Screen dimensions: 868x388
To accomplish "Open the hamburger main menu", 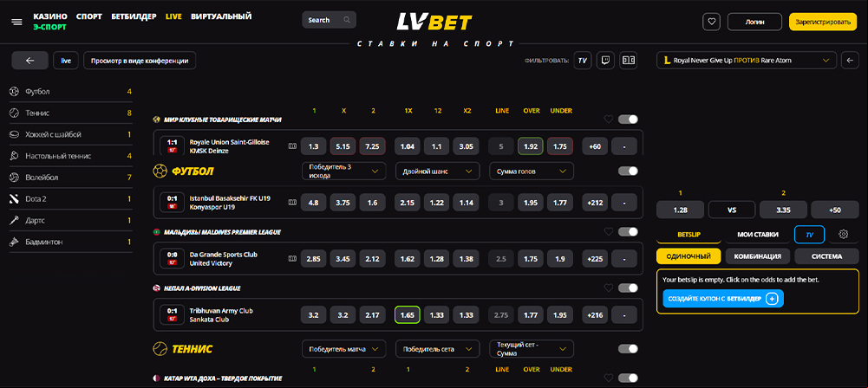I will [16, 23].
